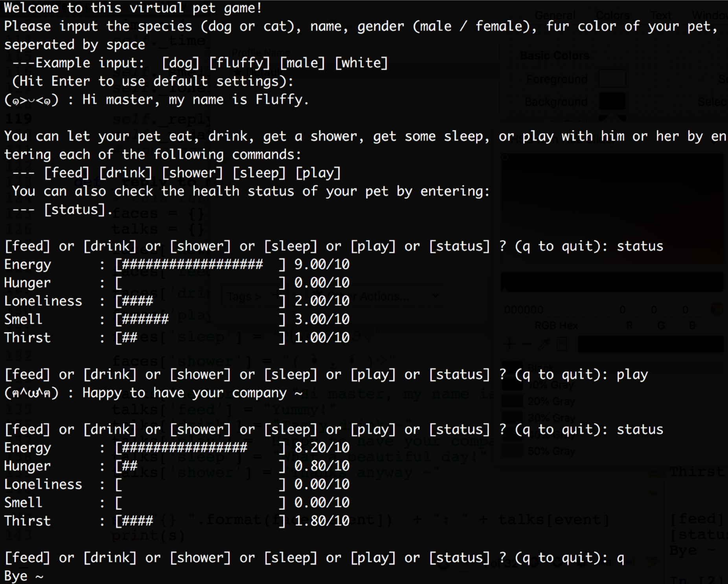Click the "Bye ~" final output line
Screen dimensions: 728x584
tap(23, 576)
